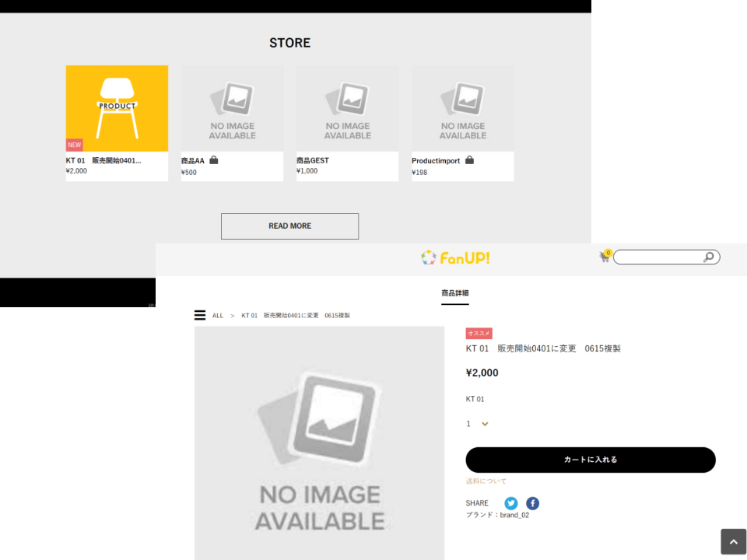Screen dimensions: 747x560
Task: Share product on Facebook
Action: [x=532, y=503]
